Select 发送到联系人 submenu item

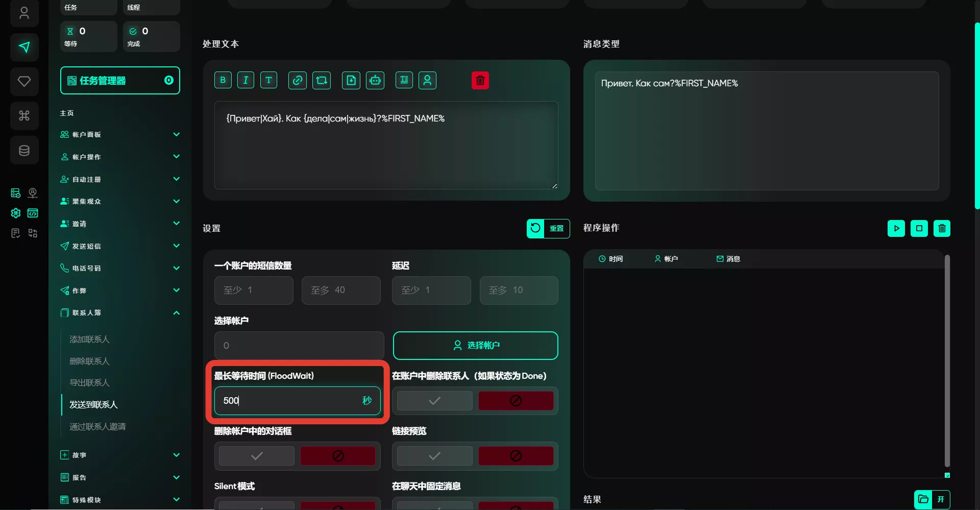click(93, 405)
